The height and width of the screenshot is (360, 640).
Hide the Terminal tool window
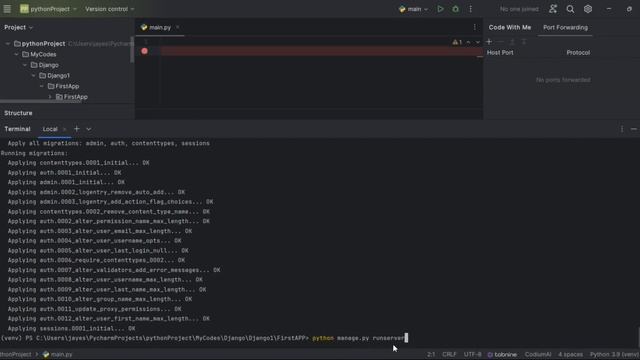634,129
